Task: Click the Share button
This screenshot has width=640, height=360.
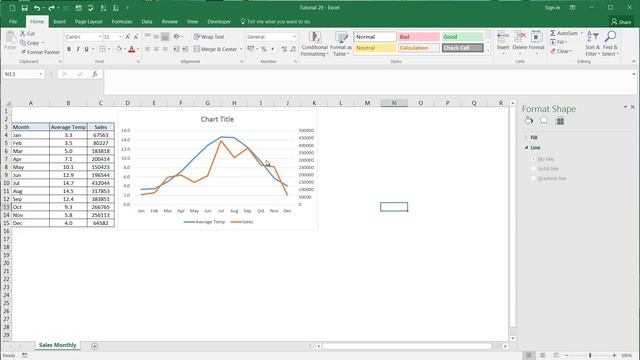Action: click(x=621, y=22)
